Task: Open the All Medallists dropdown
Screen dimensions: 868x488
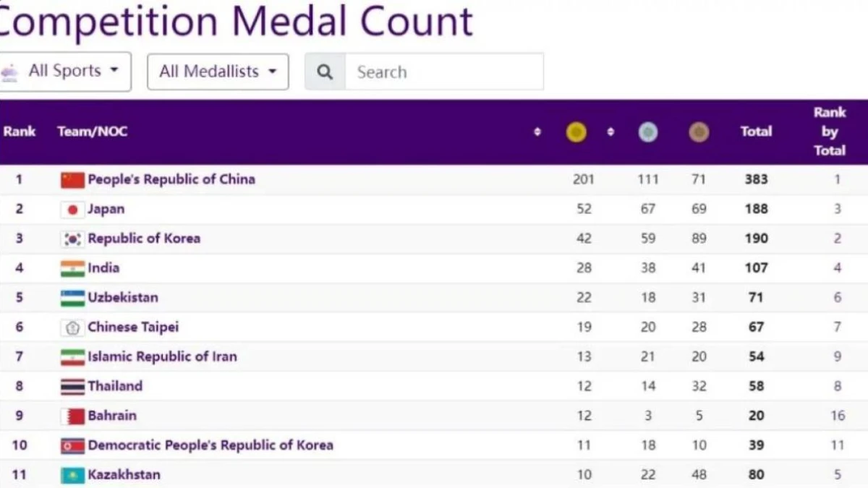Action: 218,72
